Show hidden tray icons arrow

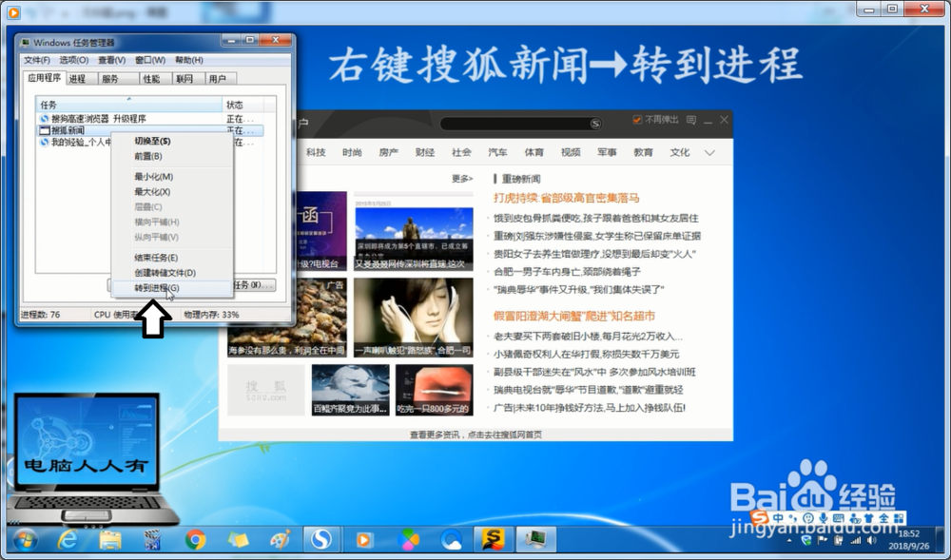click(789, 540)
